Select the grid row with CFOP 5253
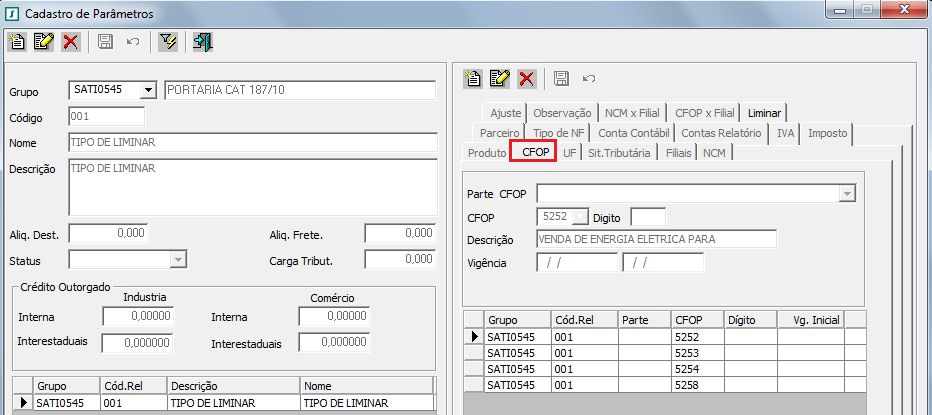932x415 pixels. (x=665, y=353)
